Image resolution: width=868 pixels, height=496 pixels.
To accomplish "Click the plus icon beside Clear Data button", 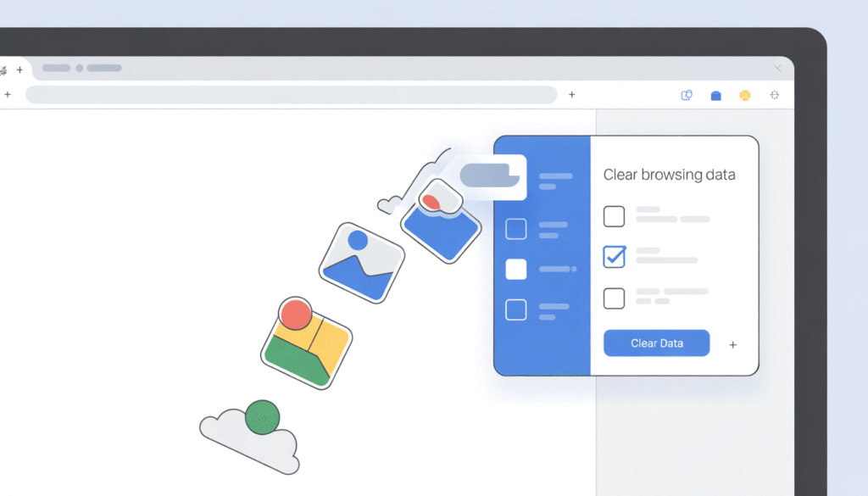I will (x=733, y=345).
